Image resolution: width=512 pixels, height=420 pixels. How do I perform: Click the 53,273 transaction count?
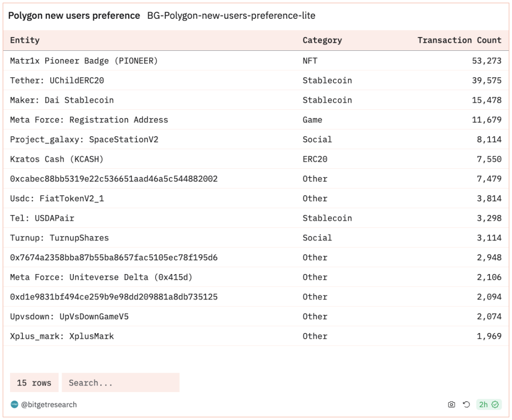tap(487, 61)
